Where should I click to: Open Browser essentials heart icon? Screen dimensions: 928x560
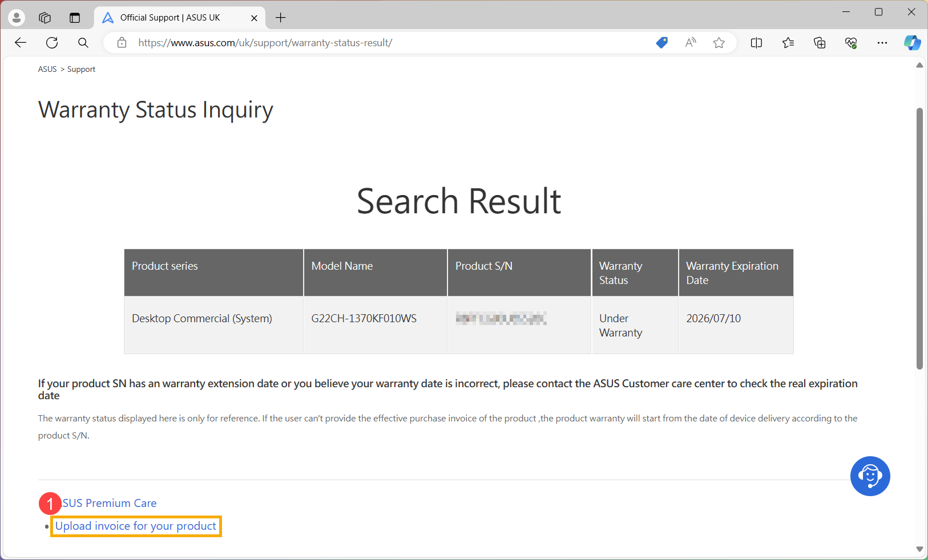[x=851, y=43]
